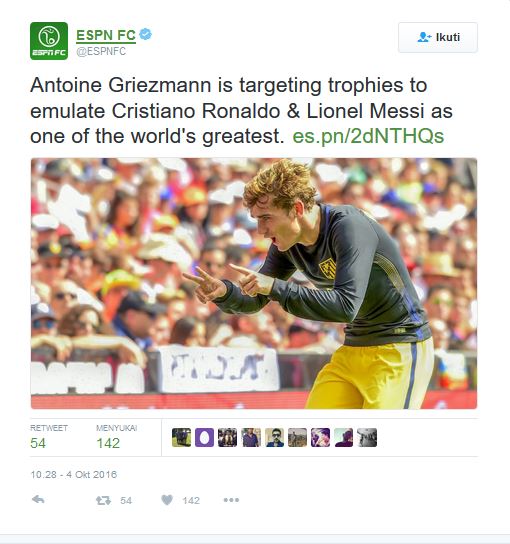
Task: Open the Griezmann celebration photo
Action: coord(254,283)
